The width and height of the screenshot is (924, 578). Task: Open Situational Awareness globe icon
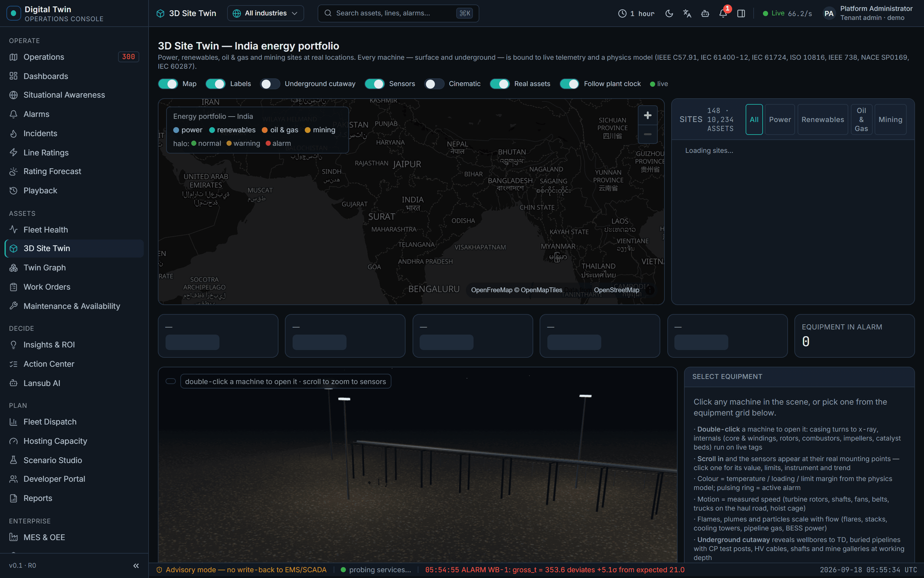point(14,95)
